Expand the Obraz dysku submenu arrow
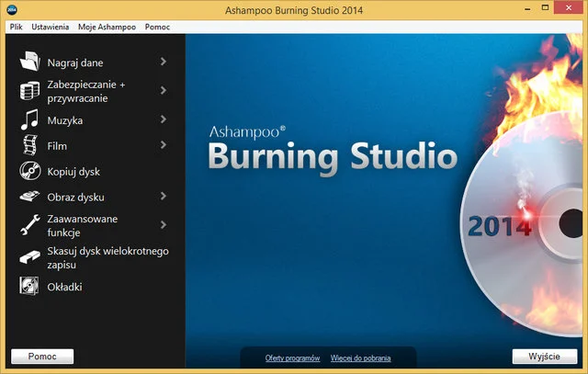588x374 pixels. point(164,197)
